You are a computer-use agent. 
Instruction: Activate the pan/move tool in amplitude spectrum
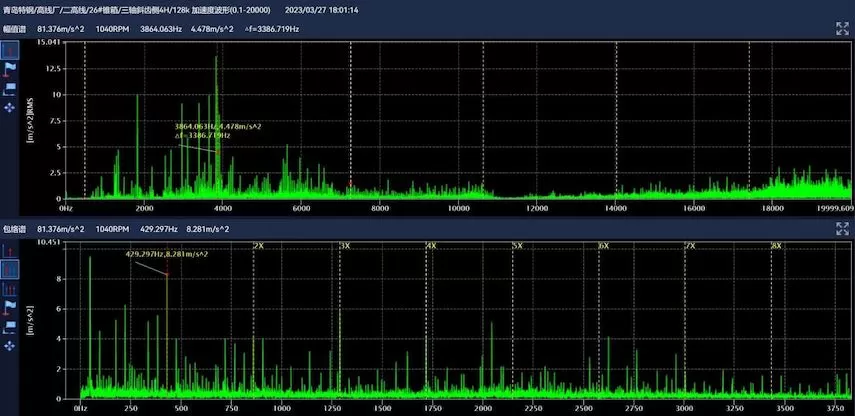pyautogui.click(x=10, y=106)
